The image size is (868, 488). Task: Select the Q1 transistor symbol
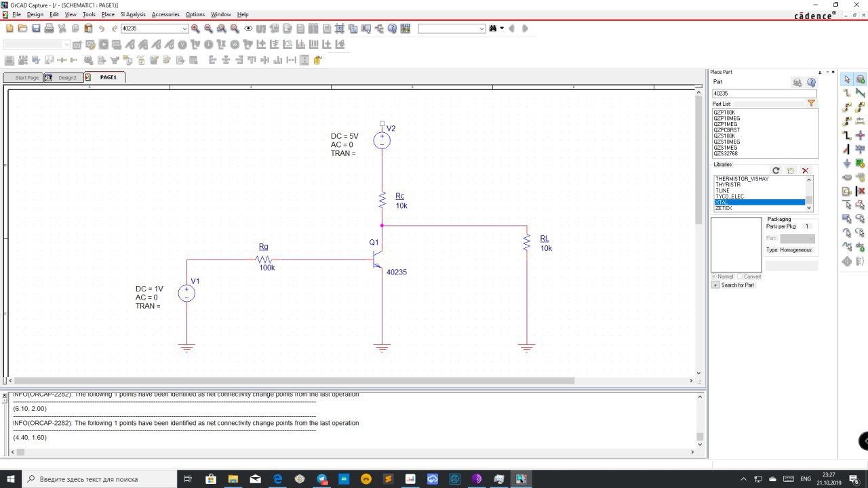(379, 260)
